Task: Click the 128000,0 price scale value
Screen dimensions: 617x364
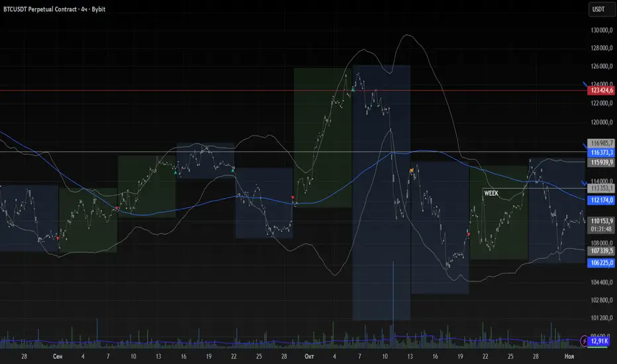Action: click(602, 48)
